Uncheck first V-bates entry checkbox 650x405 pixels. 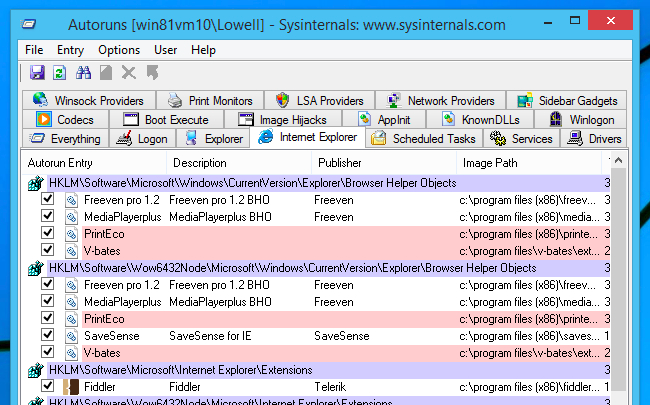tap(48, 250)
